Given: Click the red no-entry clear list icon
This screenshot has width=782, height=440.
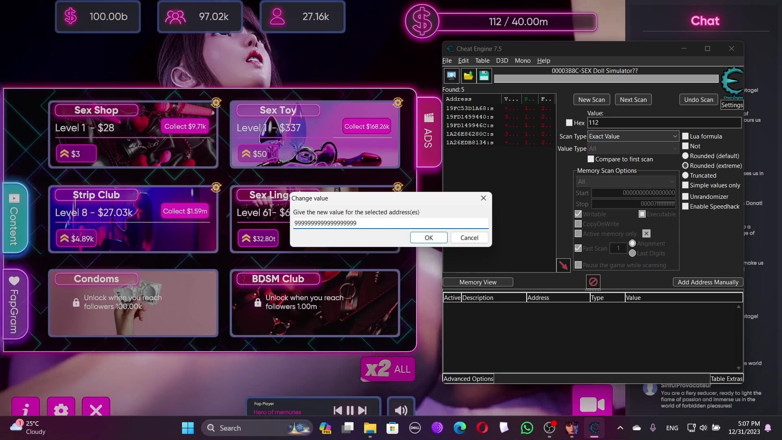Looking at the screenshot, I should (593, 282).
